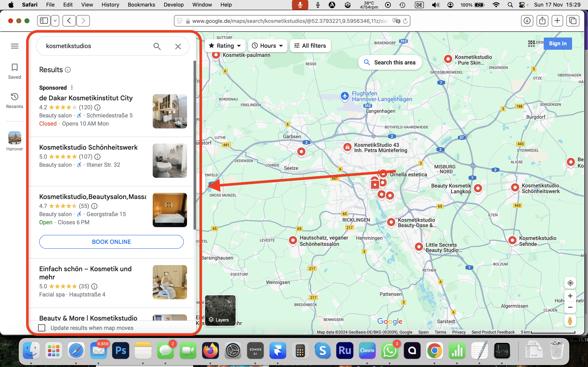
Task: Open the Google apps grid
Action: click(x=531, y=44)
